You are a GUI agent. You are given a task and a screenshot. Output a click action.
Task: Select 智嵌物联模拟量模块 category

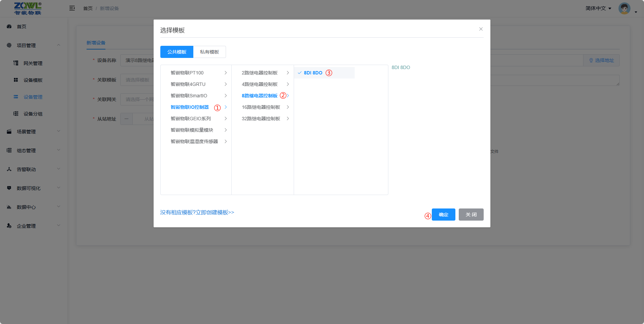(196, 130)
